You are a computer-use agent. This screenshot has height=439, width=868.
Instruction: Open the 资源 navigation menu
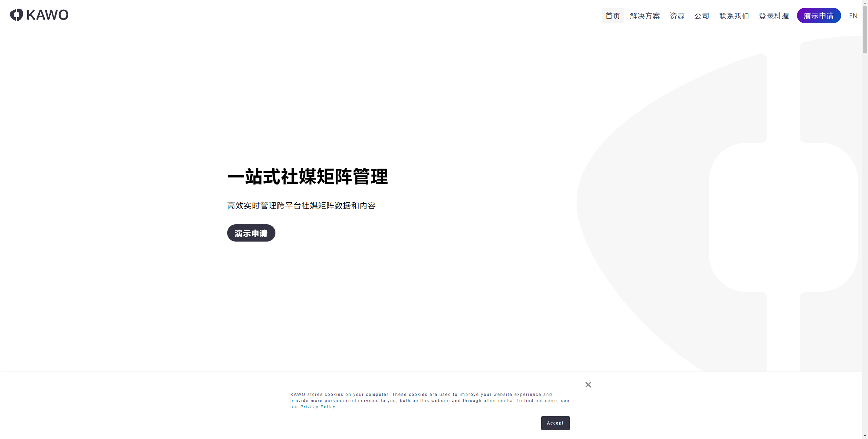[677, 16]
